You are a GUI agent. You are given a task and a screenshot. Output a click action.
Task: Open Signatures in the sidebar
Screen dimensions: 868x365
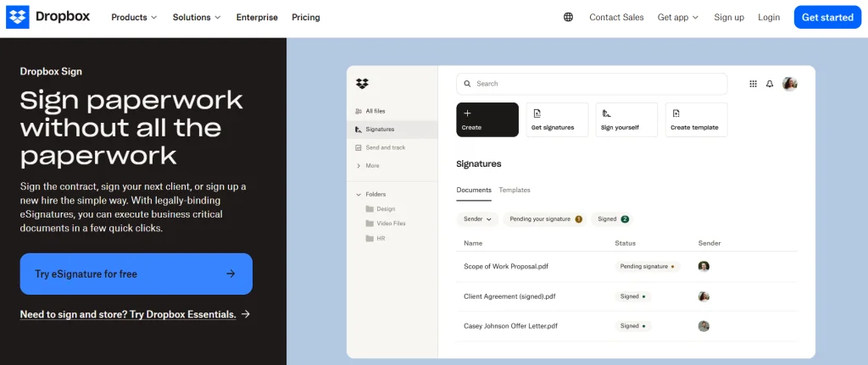coord(379,130)
